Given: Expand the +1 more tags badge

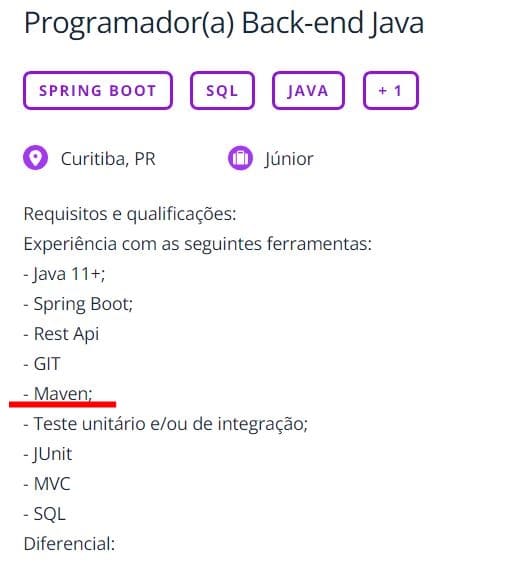Looking at the screenshot, I should coord(391,90).
